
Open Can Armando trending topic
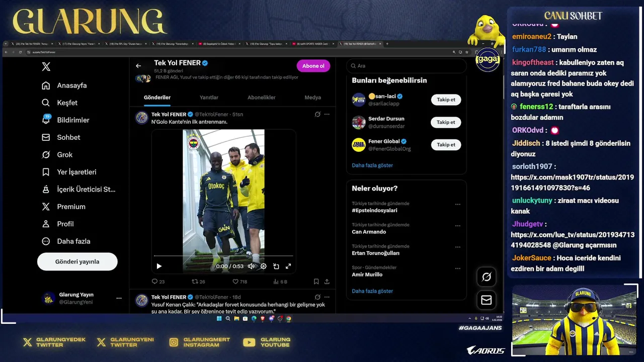click(x=369, y=232)
